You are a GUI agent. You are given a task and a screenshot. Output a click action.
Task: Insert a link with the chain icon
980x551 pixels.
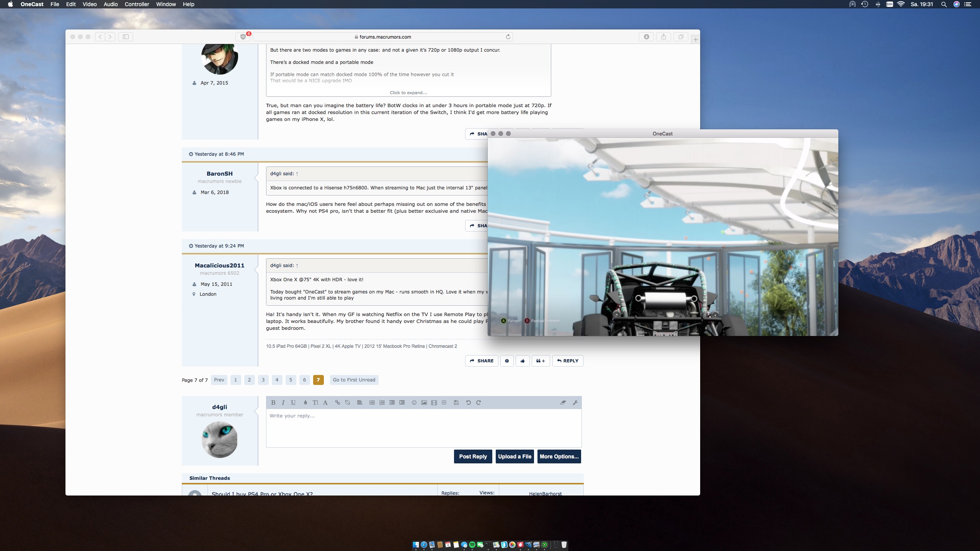tap(337, 403)
